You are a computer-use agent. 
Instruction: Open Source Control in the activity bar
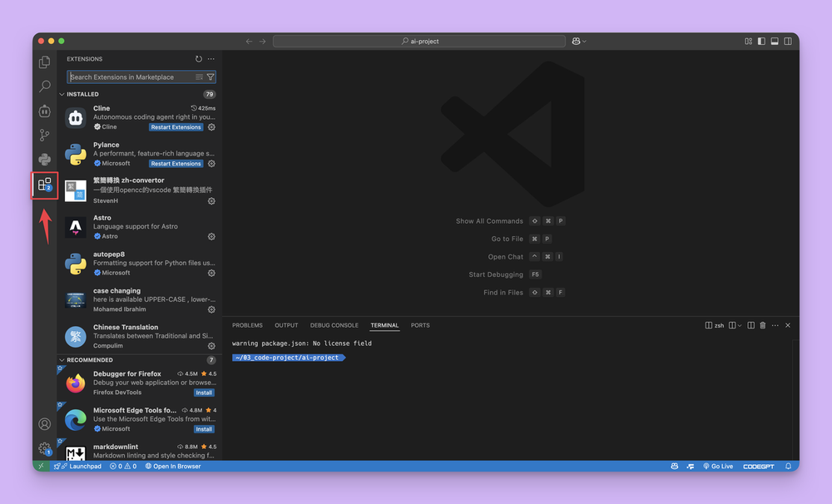pos(45,135)
